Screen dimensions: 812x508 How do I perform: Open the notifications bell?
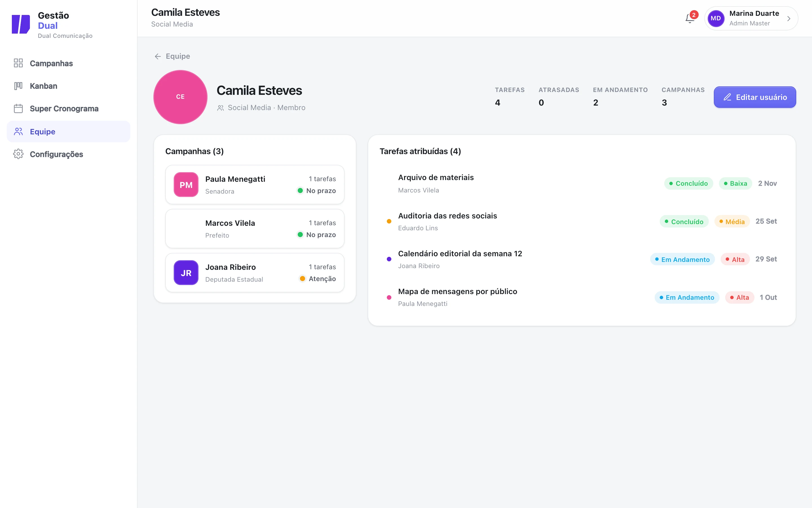(690, 18)
